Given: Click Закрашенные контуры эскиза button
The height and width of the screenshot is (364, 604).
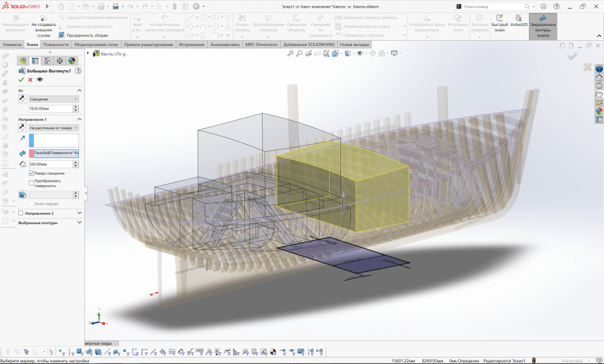Looking at the screenshot, I should click(542, 26).
